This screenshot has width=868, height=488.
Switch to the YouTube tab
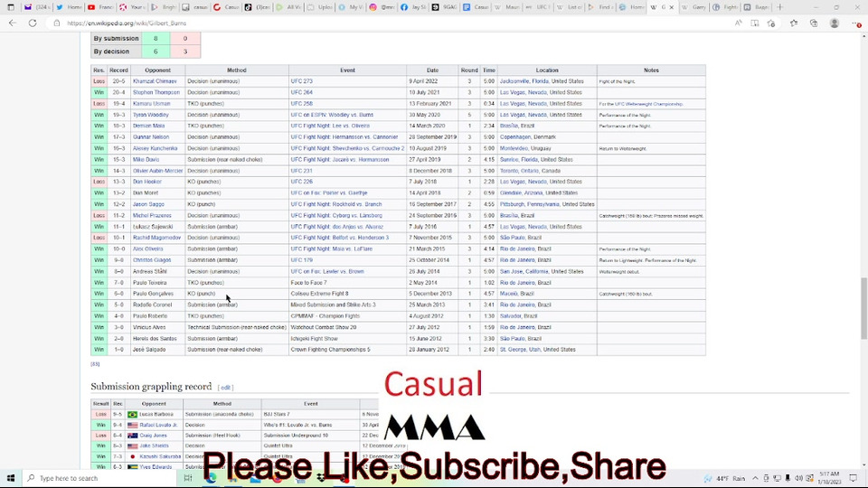[x=100, y=7]
